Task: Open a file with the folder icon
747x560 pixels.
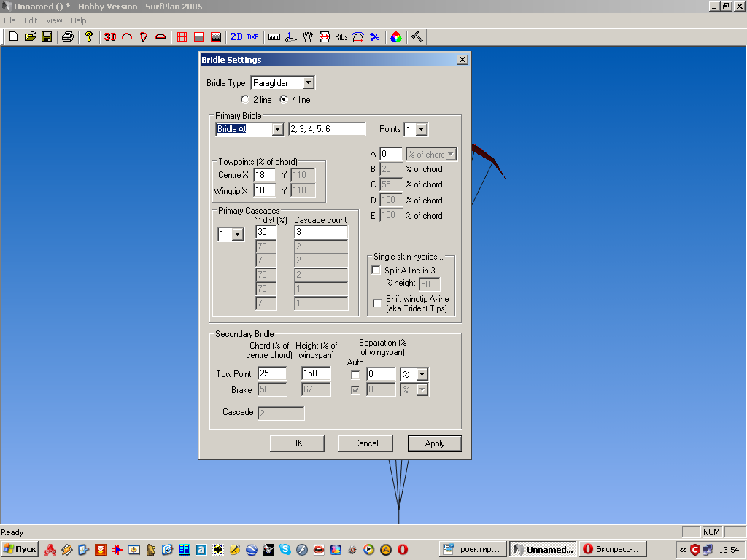Action: tap(30, 36)
